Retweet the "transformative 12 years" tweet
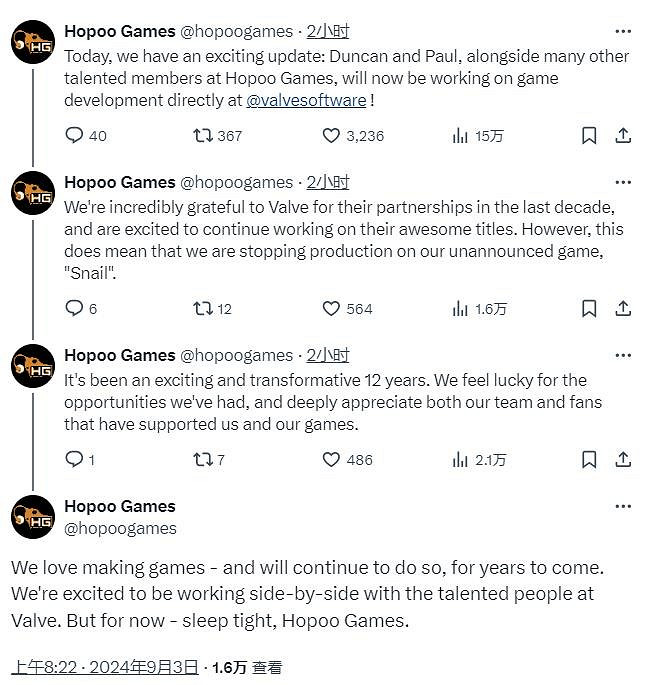The image size is (646, 685). [203, 459]
